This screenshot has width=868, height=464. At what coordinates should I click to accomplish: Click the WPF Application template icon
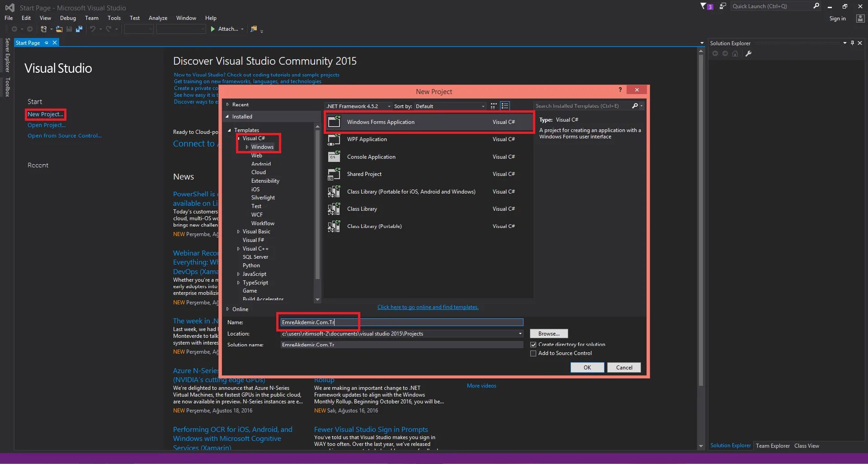(x=334, y=139)
